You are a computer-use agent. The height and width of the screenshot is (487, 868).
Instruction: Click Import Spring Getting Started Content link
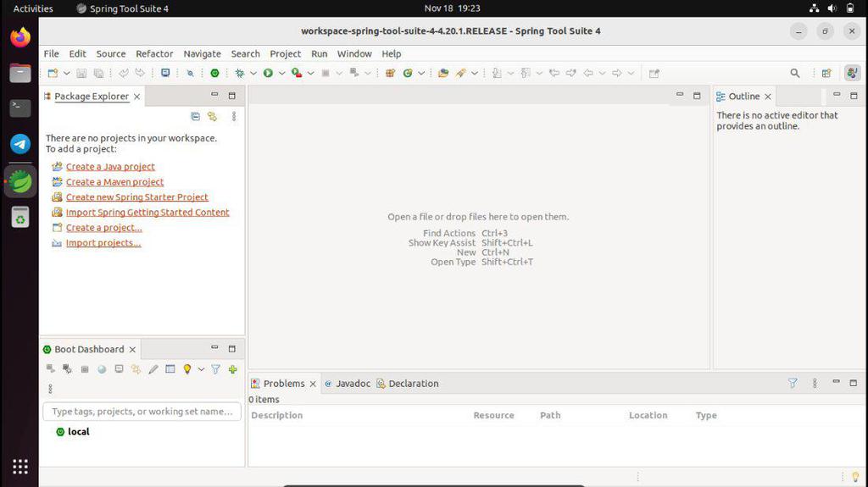(147, 212)
